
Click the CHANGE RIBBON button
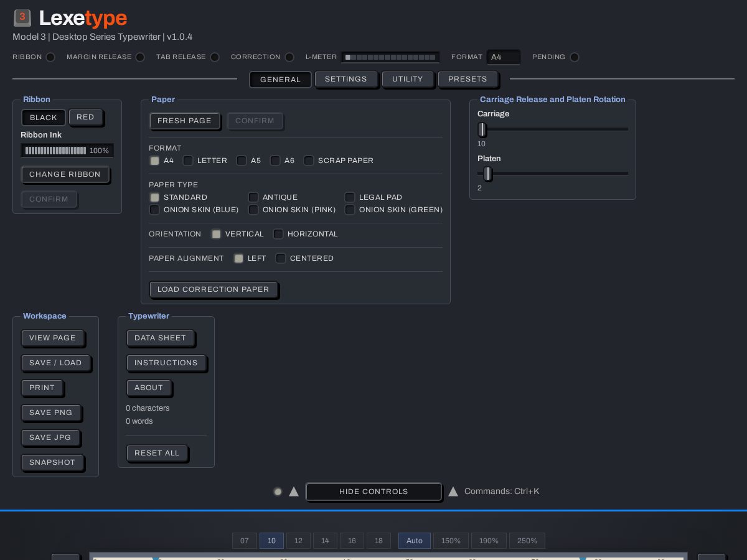click(65, 174)
